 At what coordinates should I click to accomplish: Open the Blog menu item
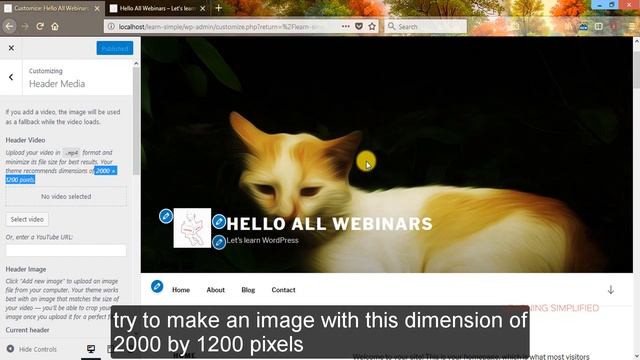coord(248,290)
